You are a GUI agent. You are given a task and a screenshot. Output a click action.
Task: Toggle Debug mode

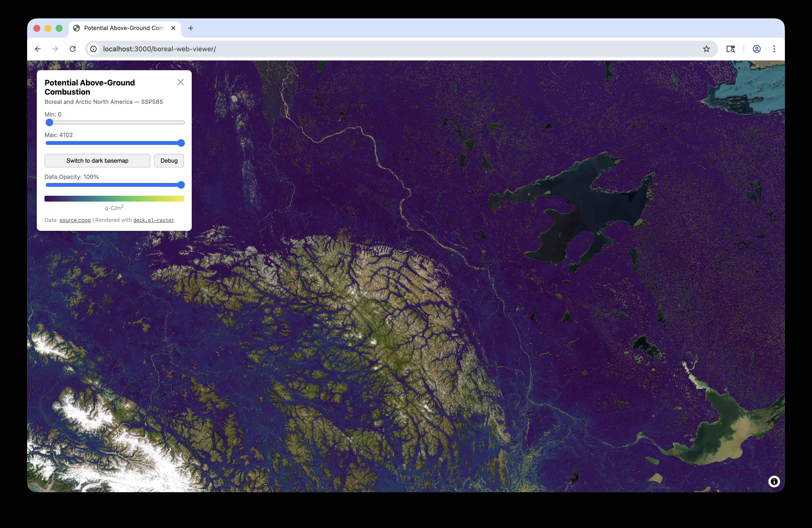169,161
